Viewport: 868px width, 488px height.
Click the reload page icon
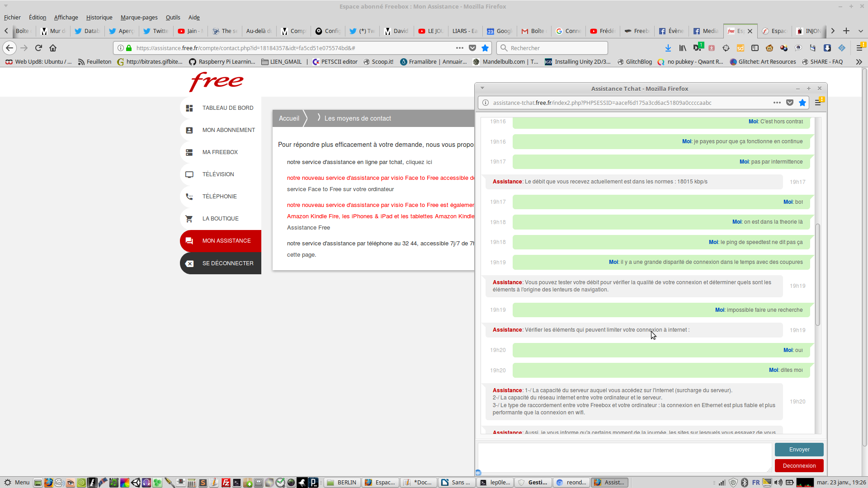click(x=38, y=48)
